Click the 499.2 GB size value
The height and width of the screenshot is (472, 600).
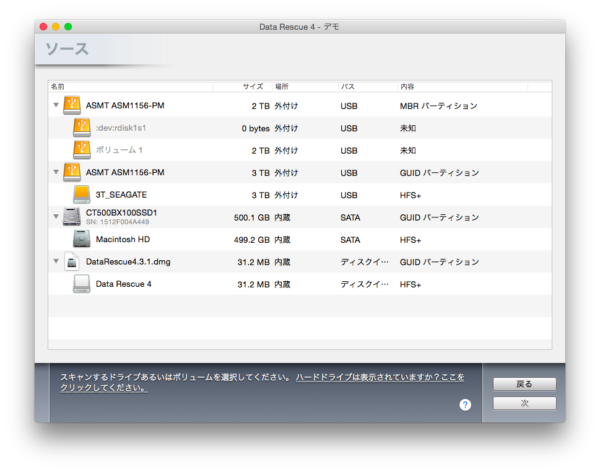tap(252, 240)
